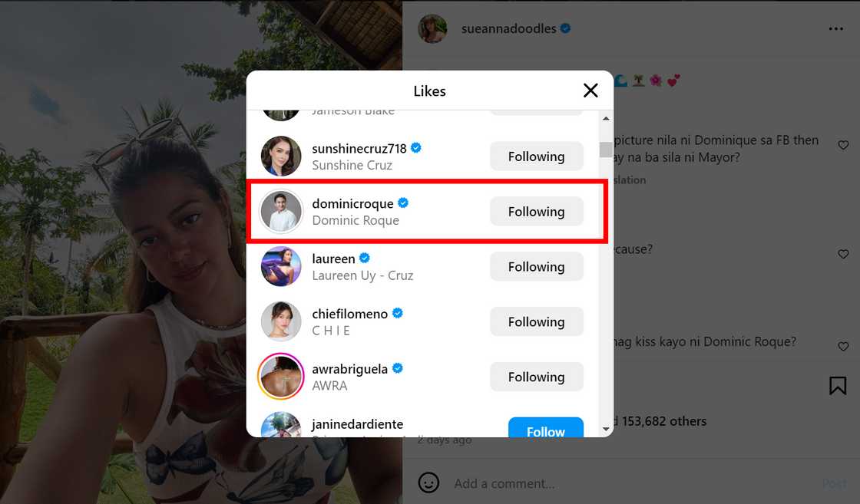Open the sueannadoodles username link
Viewport: 860px width, 504px height.
coord(508,29)
